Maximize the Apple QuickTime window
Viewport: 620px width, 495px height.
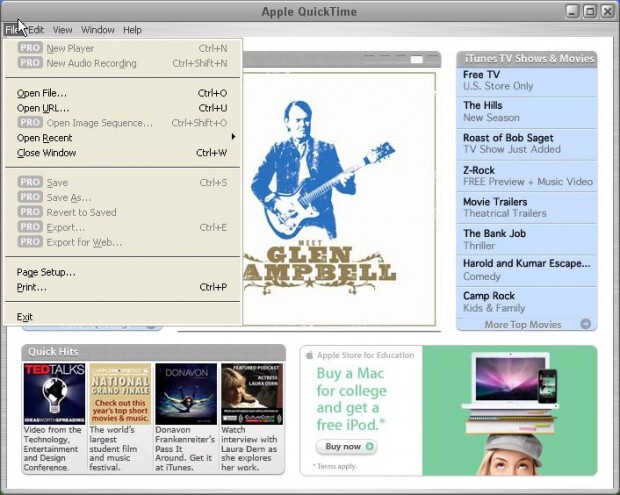point(590,11)
